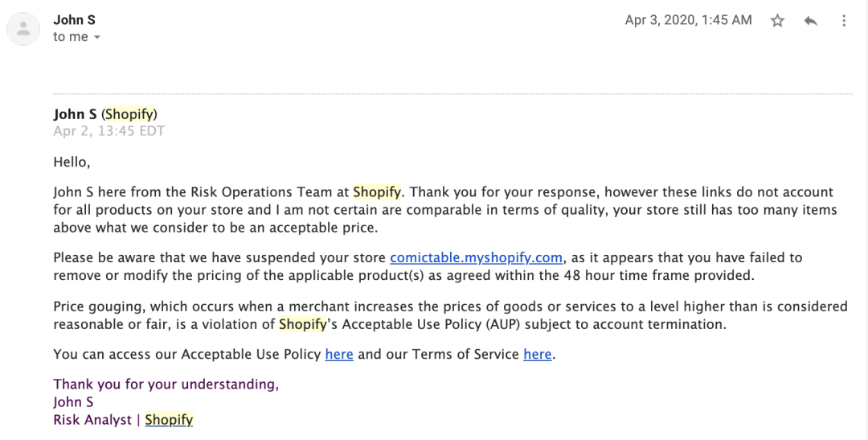
Task: Click 'Thank you for your understanding,' text
Action: click(166, 384)
